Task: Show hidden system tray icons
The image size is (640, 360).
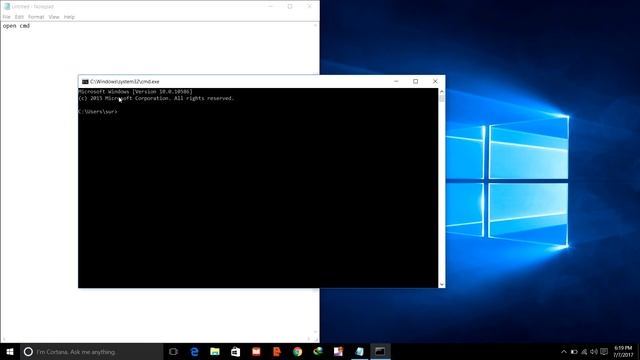Action: click(x=564, y=352)
